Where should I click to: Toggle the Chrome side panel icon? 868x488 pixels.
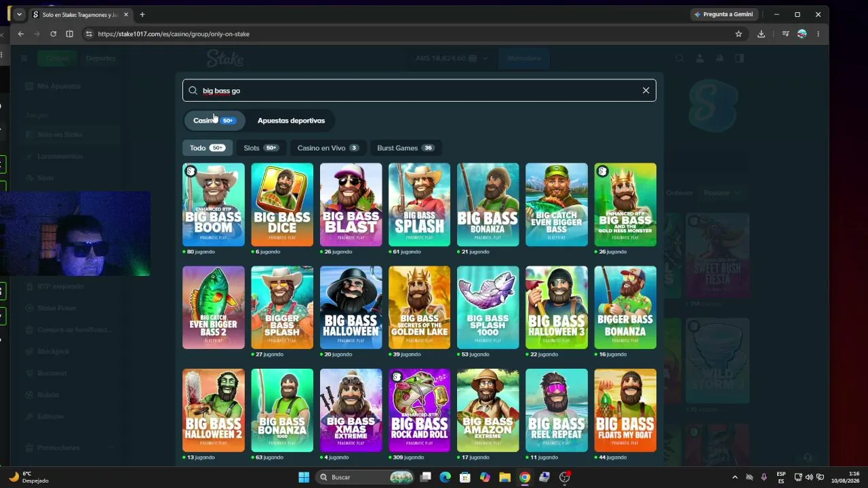tap(70, 34)
